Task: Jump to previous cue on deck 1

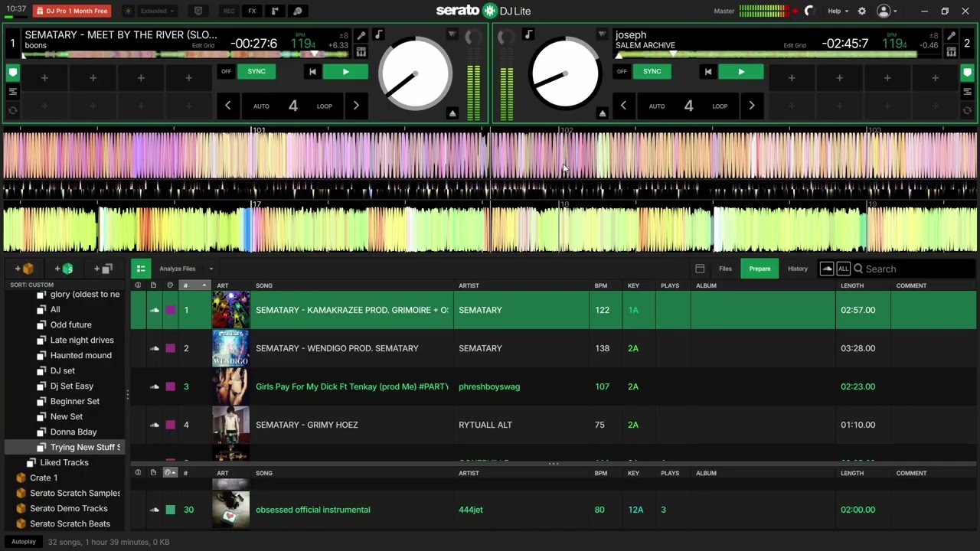Action: pos(312,72)
